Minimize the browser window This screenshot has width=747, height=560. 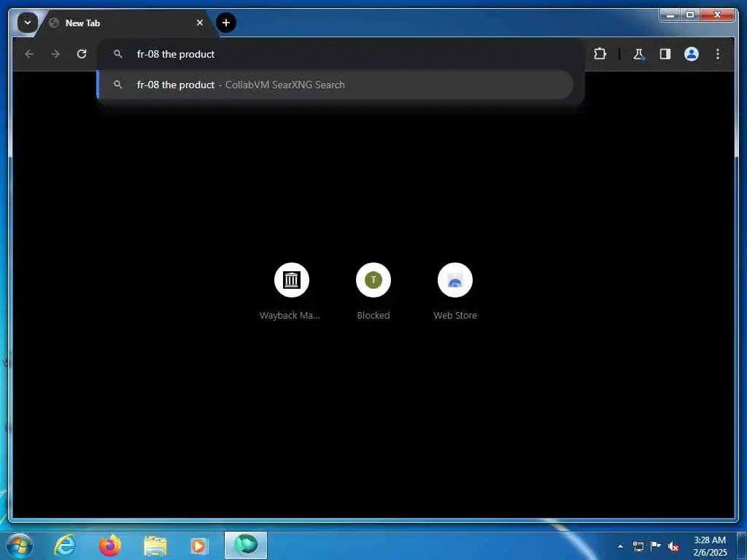tap(670, 15)
